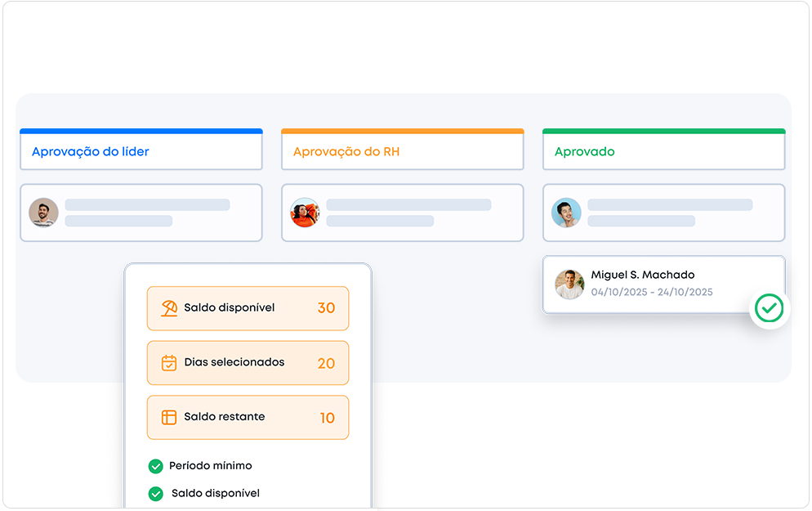Click avatar in Aprovação do RH card
812x511 pixels.
pos(305,213)
